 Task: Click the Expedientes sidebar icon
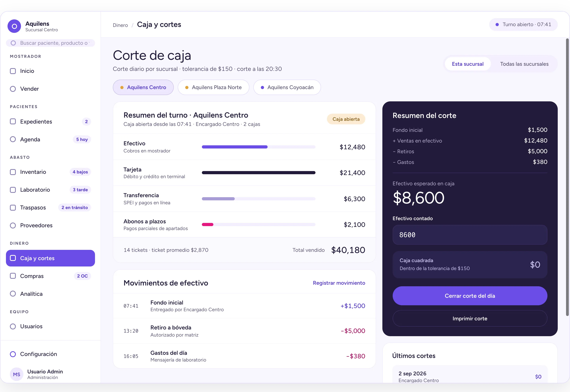tap(13, 122)
